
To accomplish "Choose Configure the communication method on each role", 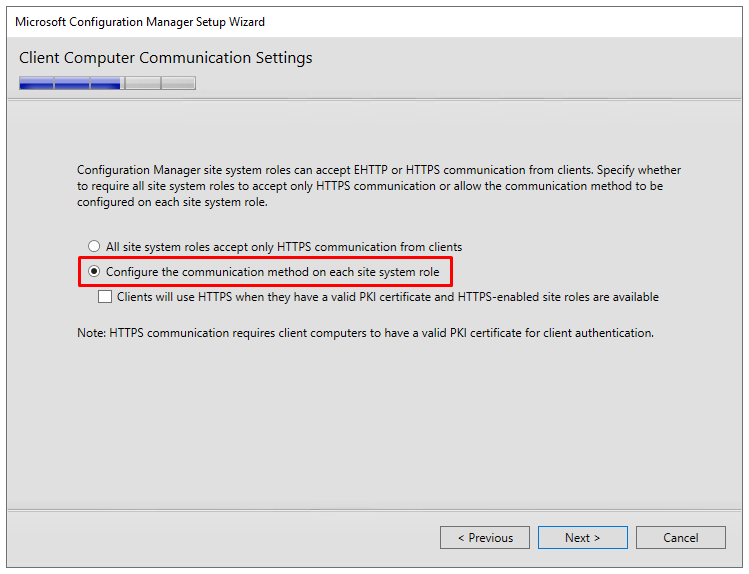I will click(x=94, y=271).
